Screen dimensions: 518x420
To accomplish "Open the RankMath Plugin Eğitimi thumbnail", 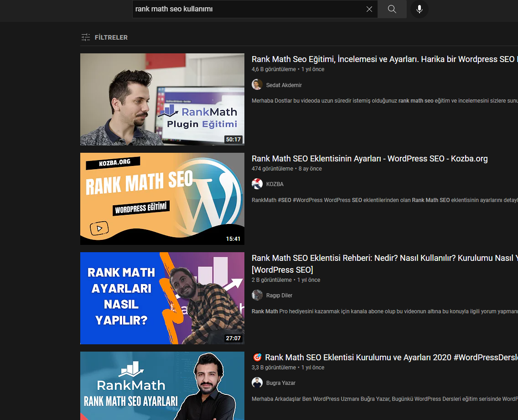I will [162, 99].
